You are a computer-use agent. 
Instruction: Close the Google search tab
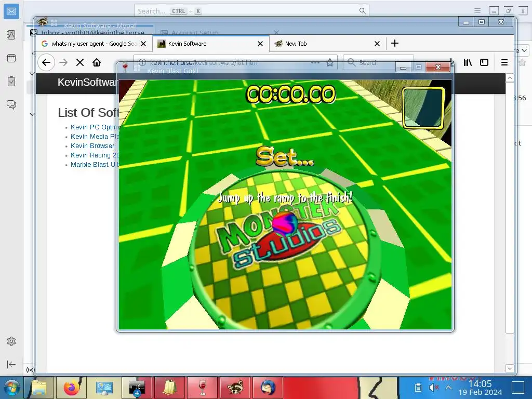point(143,44)
